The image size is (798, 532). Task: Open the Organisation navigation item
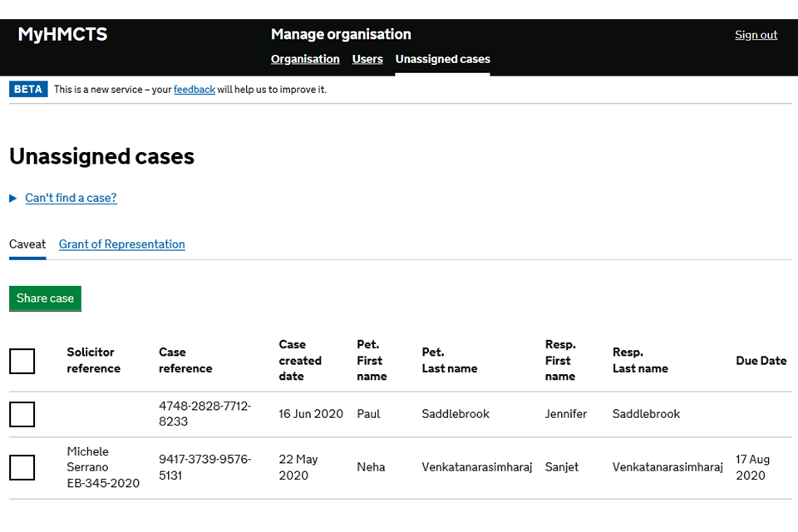pos(305,59)
